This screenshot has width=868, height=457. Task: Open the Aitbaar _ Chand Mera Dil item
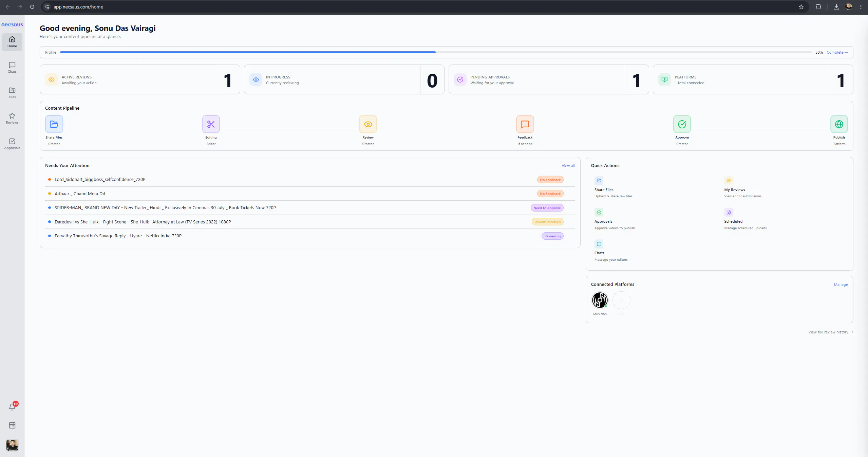coord(310,194)
